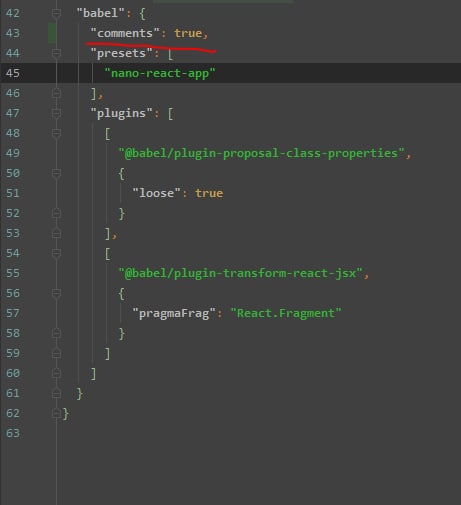This screenshot has height=505, width=461.
Task: Click the true value after "loose"
Action: pos(209,193)
